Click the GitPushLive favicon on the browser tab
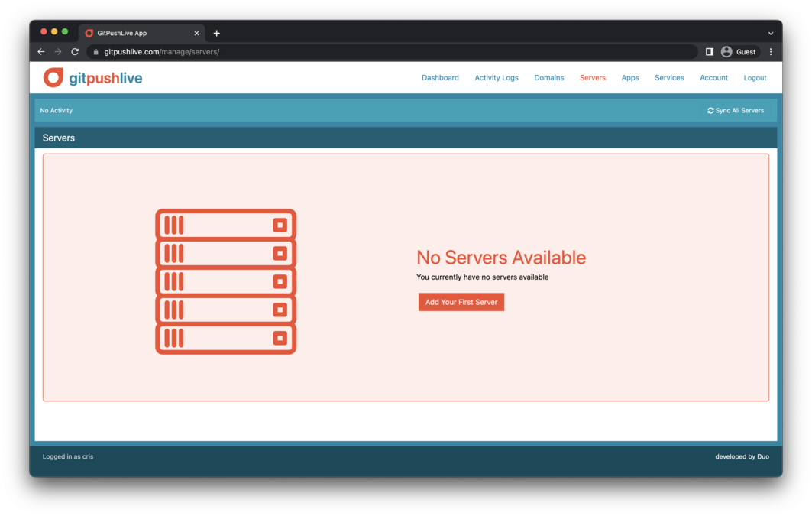The image size is (812, 516). 89,33
